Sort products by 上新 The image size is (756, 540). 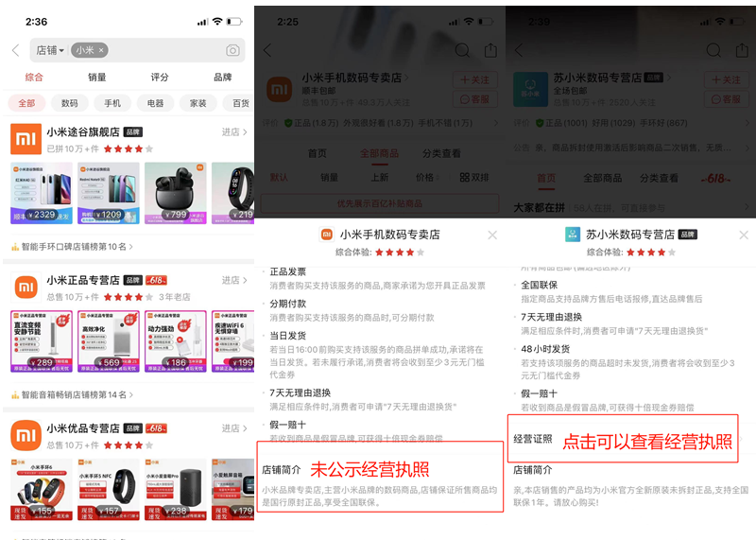tap(380, 178)
